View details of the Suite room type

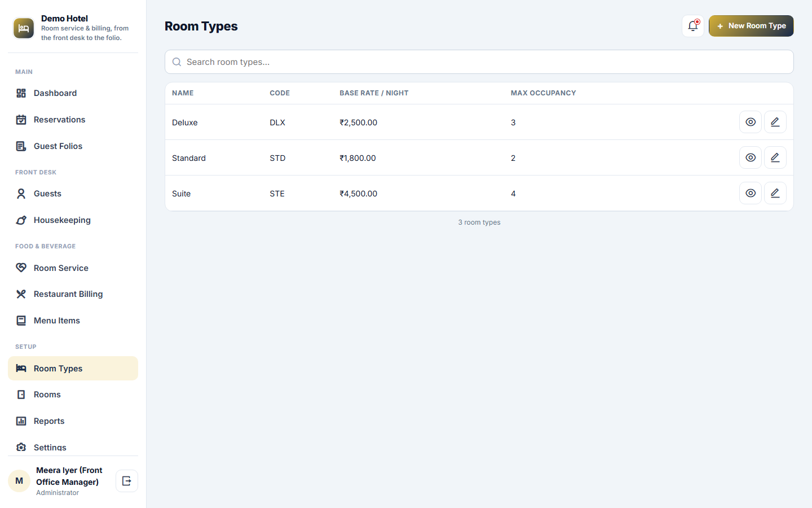(x=751, y=193)
